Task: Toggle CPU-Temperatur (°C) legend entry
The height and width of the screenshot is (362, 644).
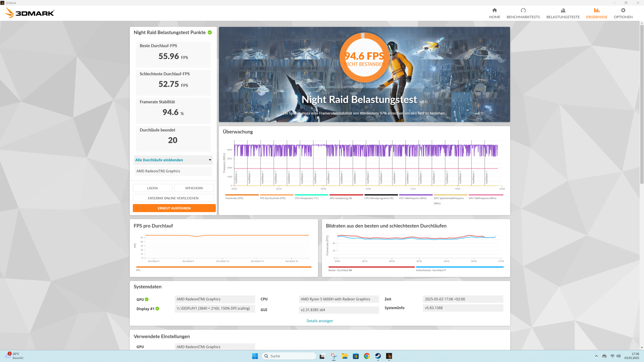Action: point(311,197)
